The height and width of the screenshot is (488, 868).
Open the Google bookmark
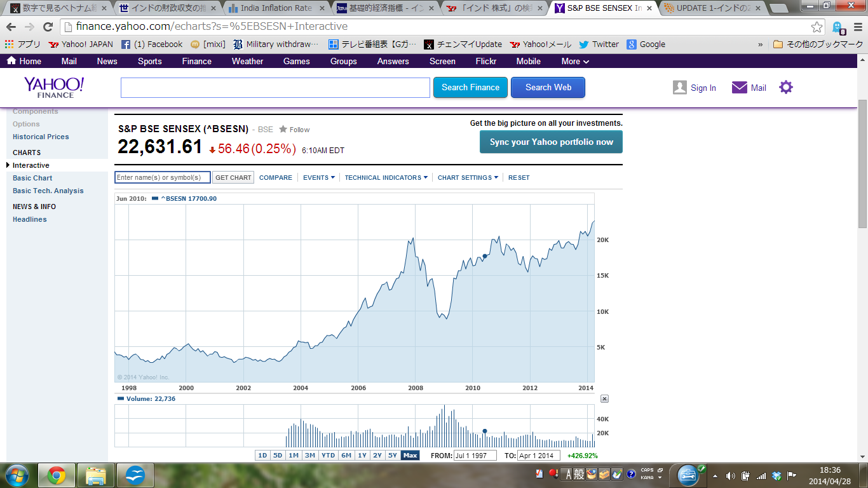click(646, 44)
